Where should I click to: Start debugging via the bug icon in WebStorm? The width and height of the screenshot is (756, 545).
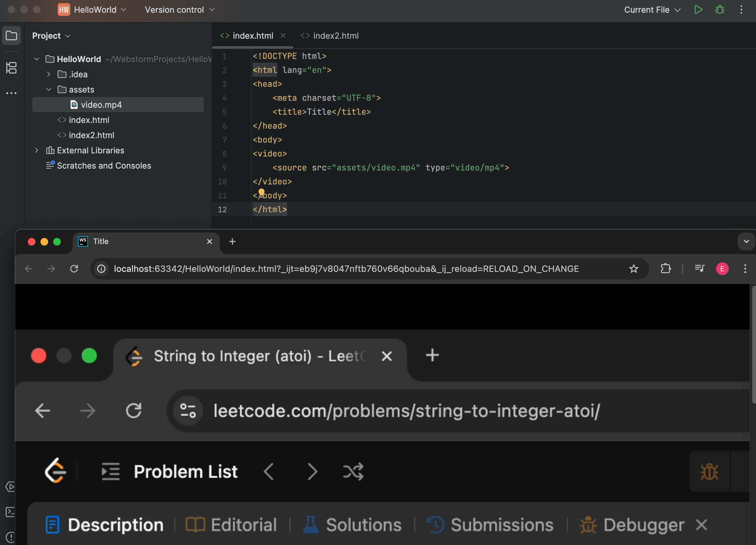point(719,10)
